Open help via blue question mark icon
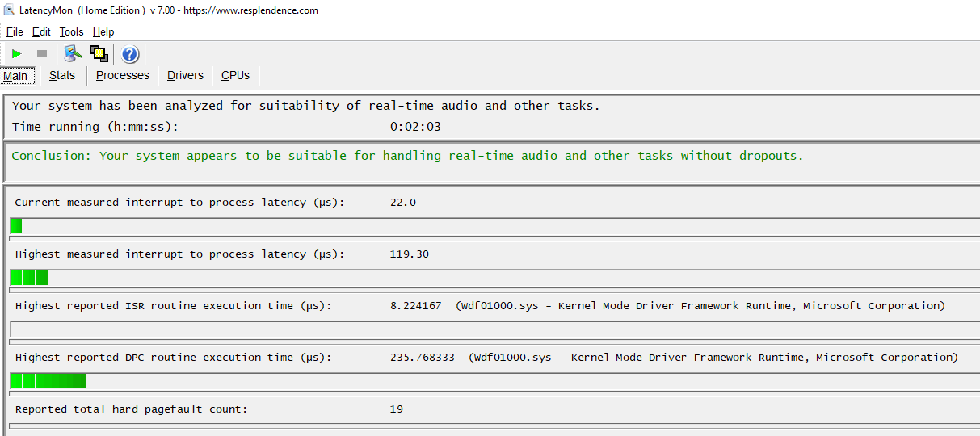 click(130, 54)
